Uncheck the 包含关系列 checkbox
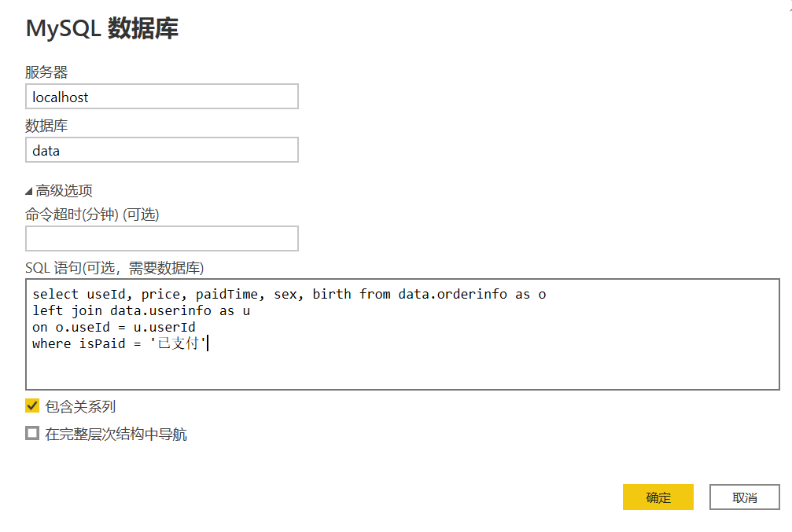This screenshot has width=792, height=532. [x=32, y=405]
